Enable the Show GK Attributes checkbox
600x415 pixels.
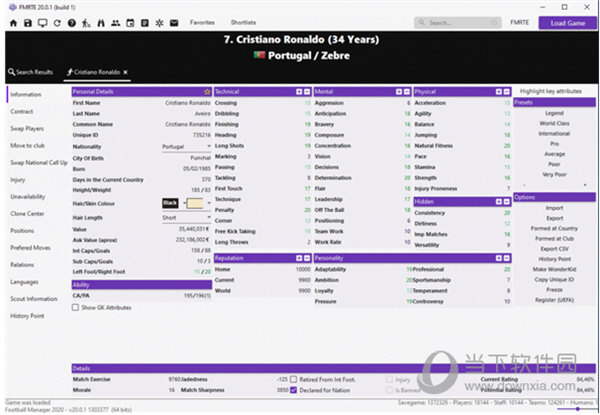(77, 307)
